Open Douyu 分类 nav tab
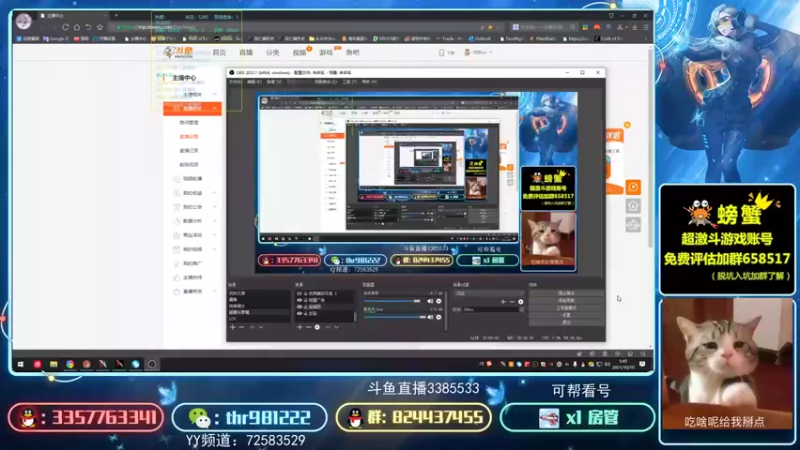 [x=272, y=53]
